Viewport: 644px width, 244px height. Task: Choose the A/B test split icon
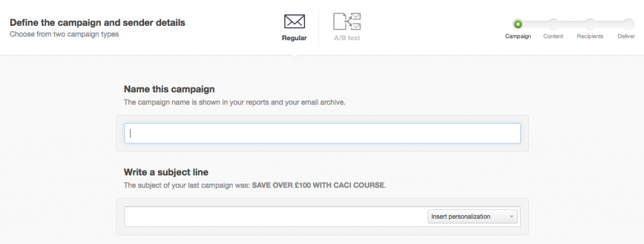(347, 21)
